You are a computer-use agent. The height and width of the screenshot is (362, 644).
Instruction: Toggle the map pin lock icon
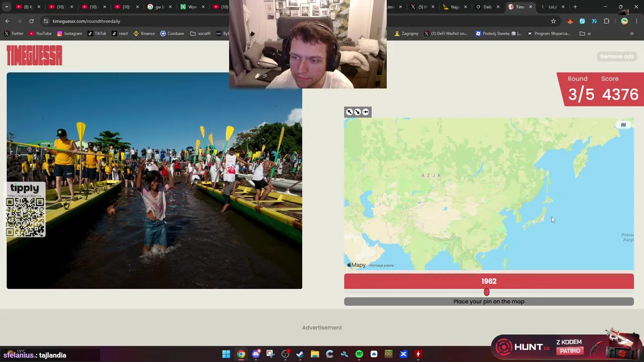coord(366,112)
